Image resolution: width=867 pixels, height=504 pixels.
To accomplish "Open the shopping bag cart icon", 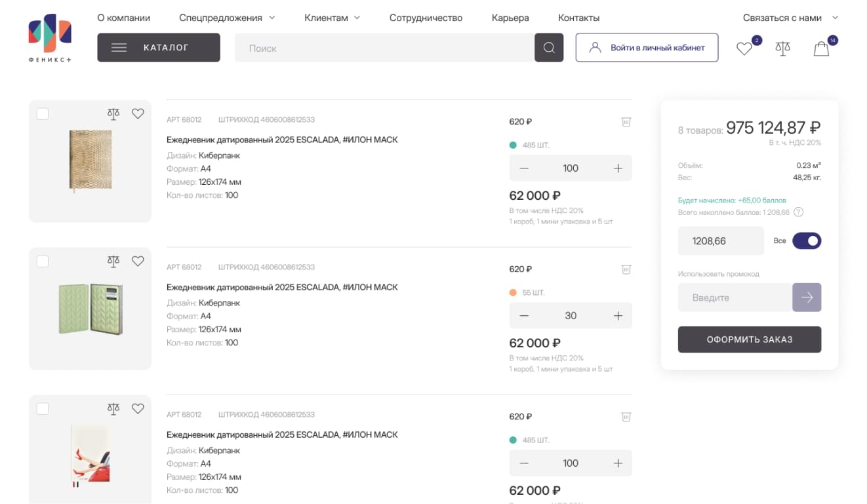I will pyautogui.click(x=821, y=48).
